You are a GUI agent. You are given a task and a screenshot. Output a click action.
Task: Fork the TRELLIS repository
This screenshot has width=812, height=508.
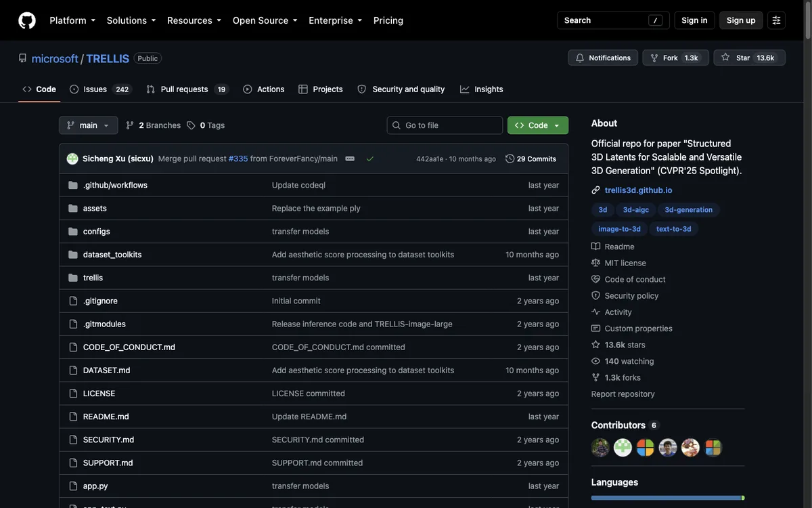(x=675, y=58)
